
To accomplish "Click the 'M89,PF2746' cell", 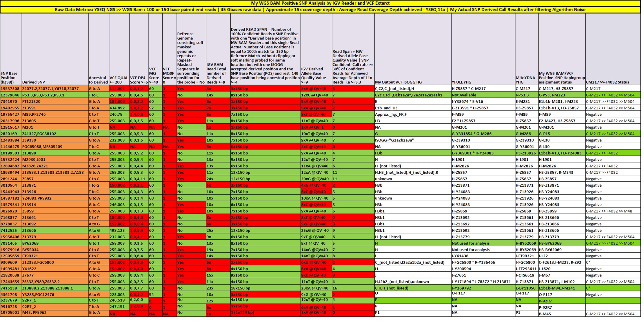I will (55, 114).
